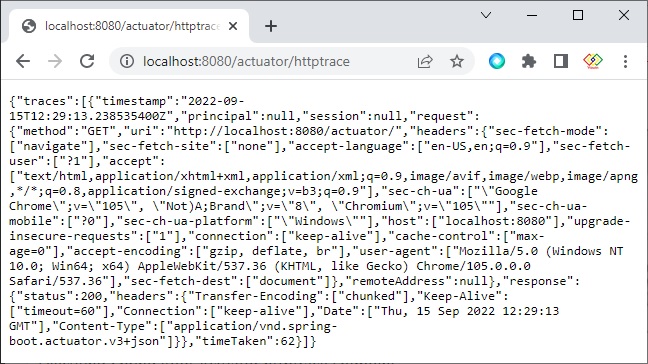The image size is (648, 364).
Task: Open the tab search dropdown chevron
Action: coord(486,15)
